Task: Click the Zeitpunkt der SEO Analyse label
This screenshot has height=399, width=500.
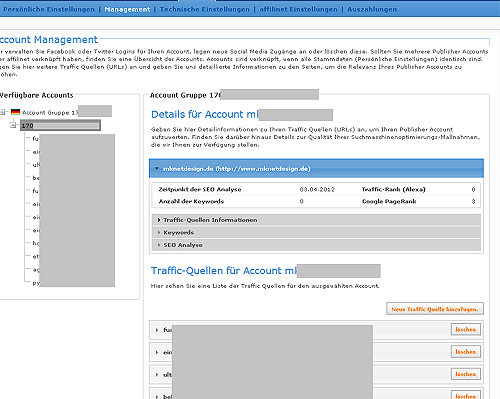Action: pos(200,189)
